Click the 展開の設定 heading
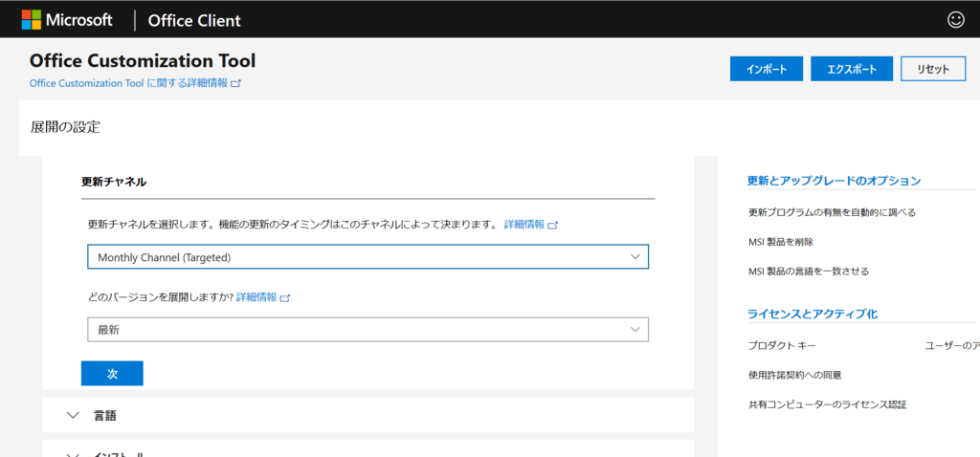The height and width of the screenshot is (457, 980). click(x=65, y=127)
